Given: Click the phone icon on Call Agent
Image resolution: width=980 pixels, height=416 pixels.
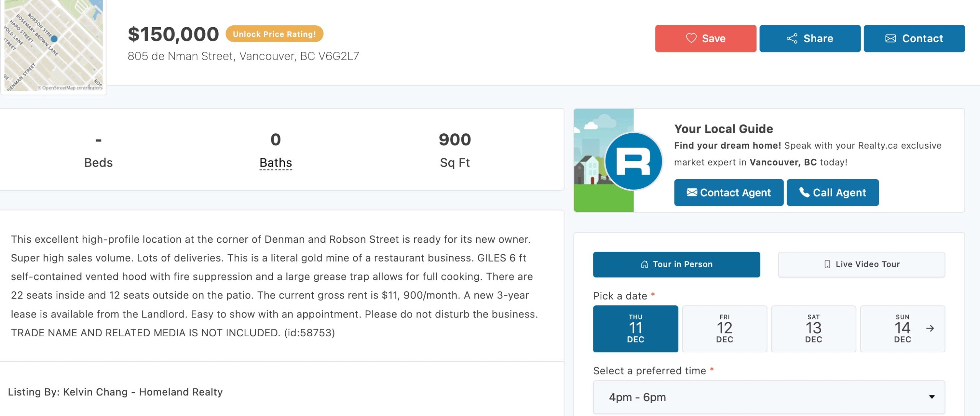Looking at the screenshot, I should 804,192.
